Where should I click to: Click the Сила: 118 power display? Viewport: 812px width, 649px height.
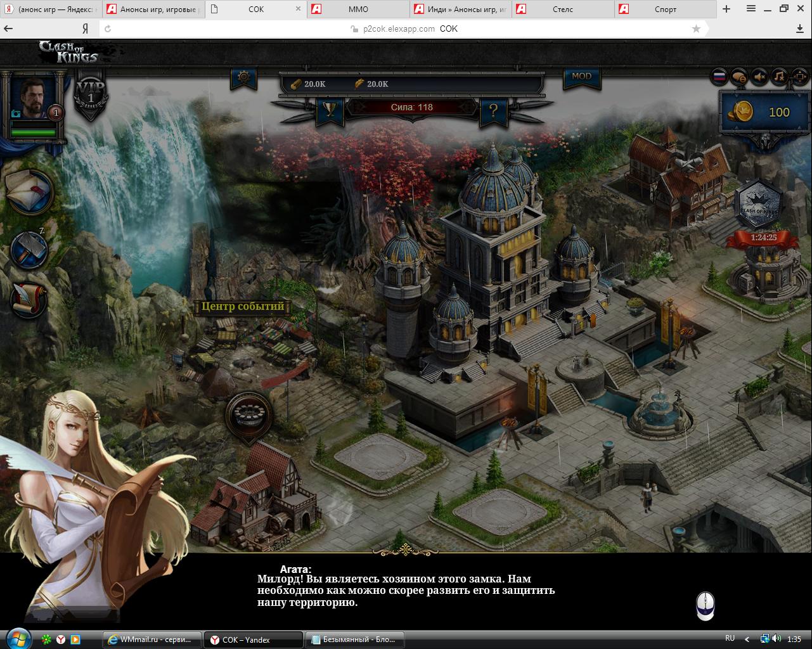[x=412, y=107]
